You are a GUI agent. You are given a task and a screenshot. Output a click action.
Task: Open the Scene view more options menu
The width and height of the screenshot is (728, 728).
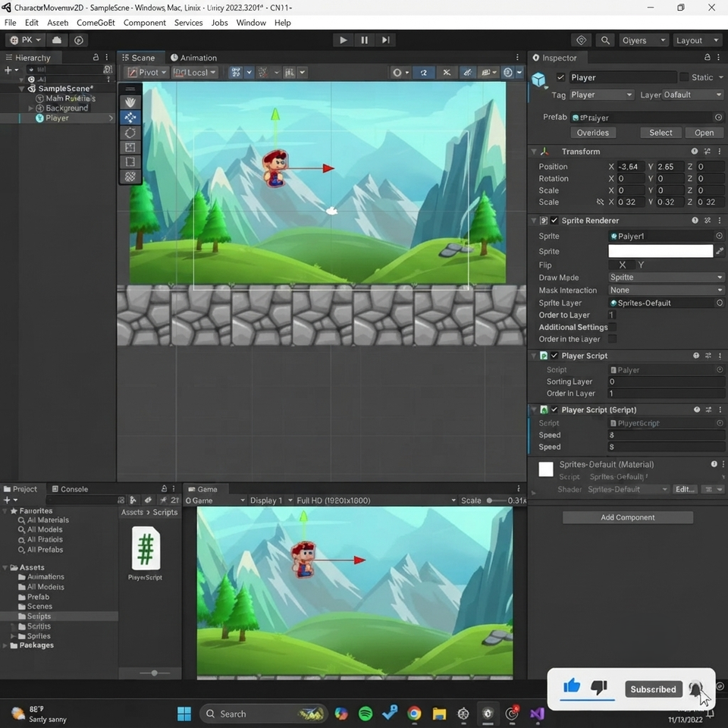518,57
